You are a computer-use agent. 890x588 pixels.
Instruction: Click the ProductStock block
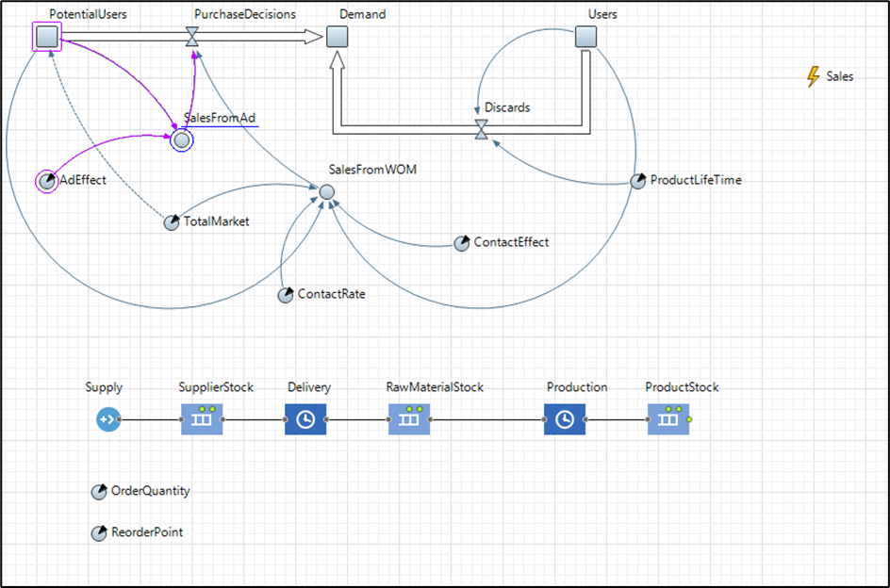click(x=667, y=418)
